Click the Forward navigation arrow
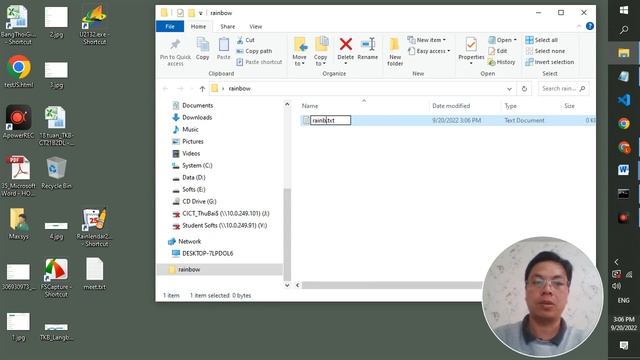The image size is (640, 360). pos(180,89)
